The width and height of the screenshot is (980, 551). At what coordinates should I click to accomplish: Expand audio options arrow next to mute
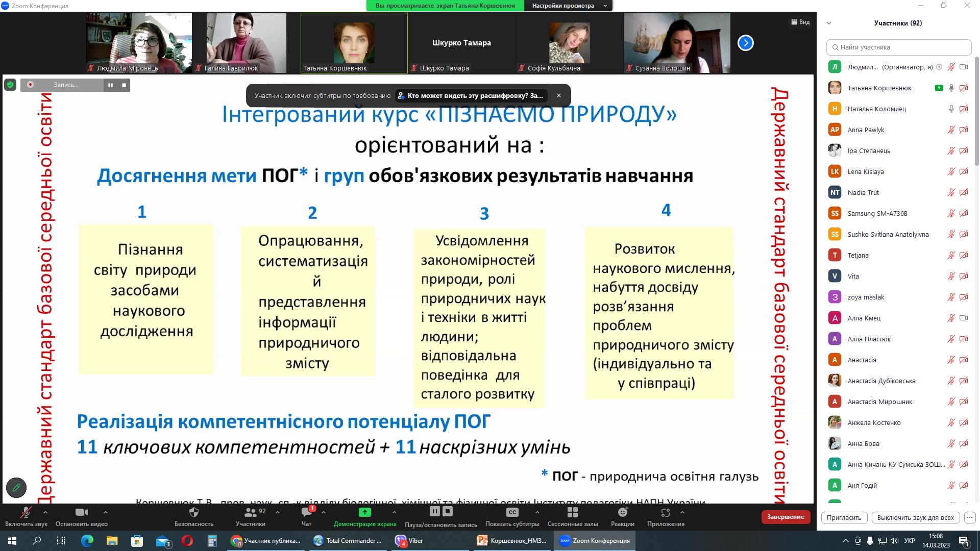click(45, 512)
